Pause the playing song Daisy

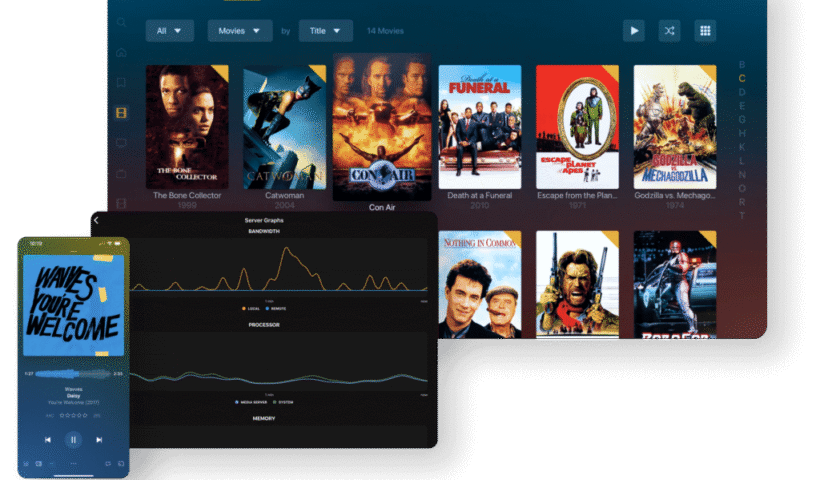73,440
